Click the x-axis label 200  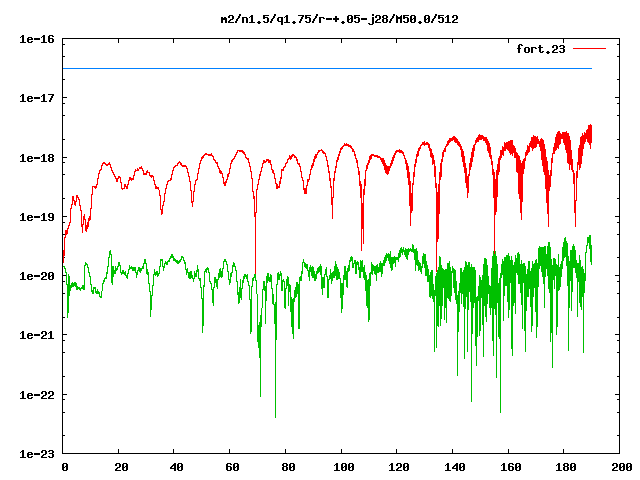tap(622, 467)
